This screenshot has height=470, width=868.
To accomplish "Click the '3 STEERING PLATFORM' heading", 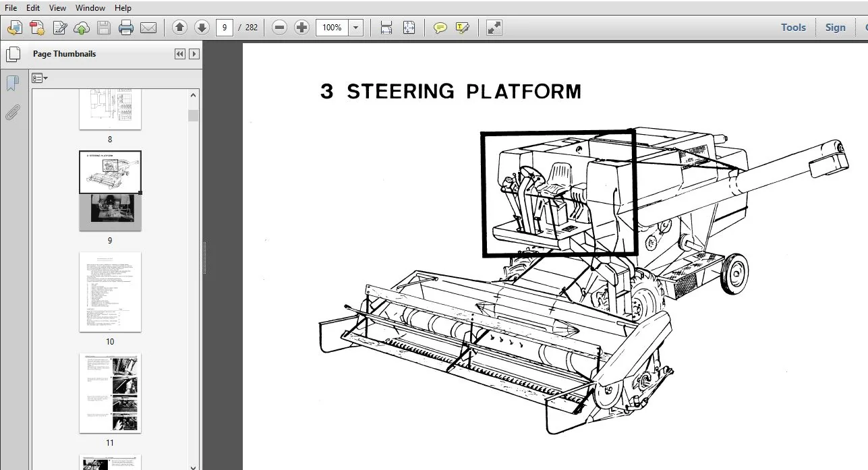I will [451, 91].
